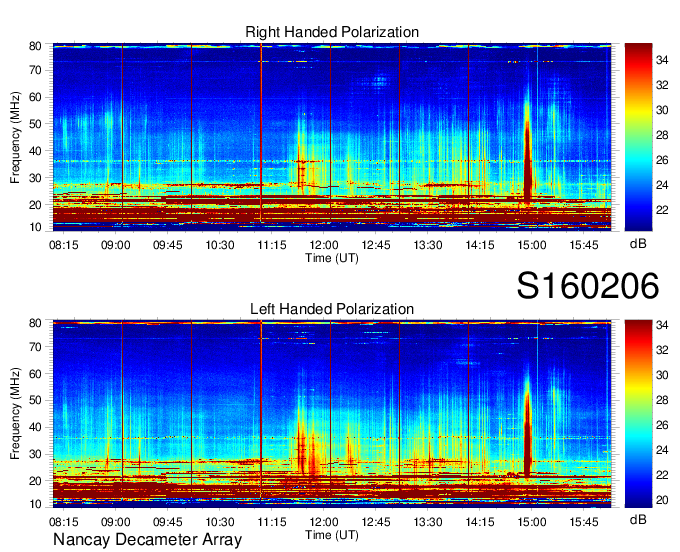This screenshot has height=552, width=680.
Task: Click the 14:15 tick label of Left Handed plot
Action: [480, 522]
